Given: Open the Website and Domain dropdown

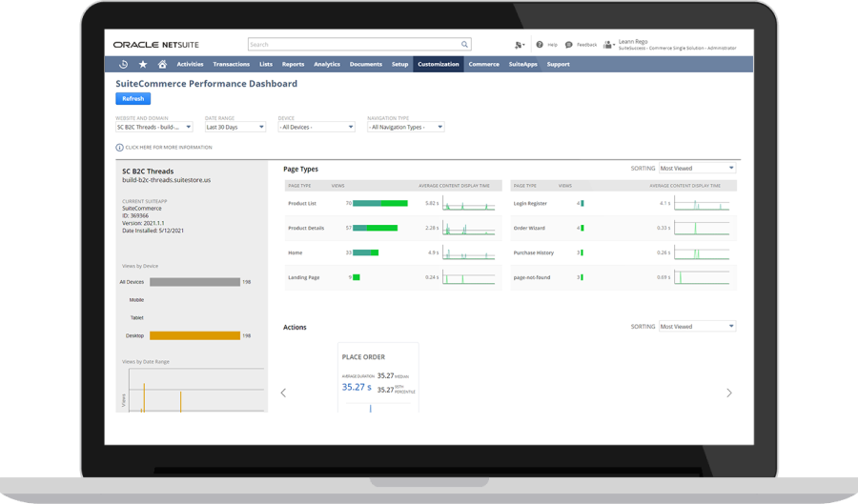Looking at the screenshot, I should [x=153, y=127].
